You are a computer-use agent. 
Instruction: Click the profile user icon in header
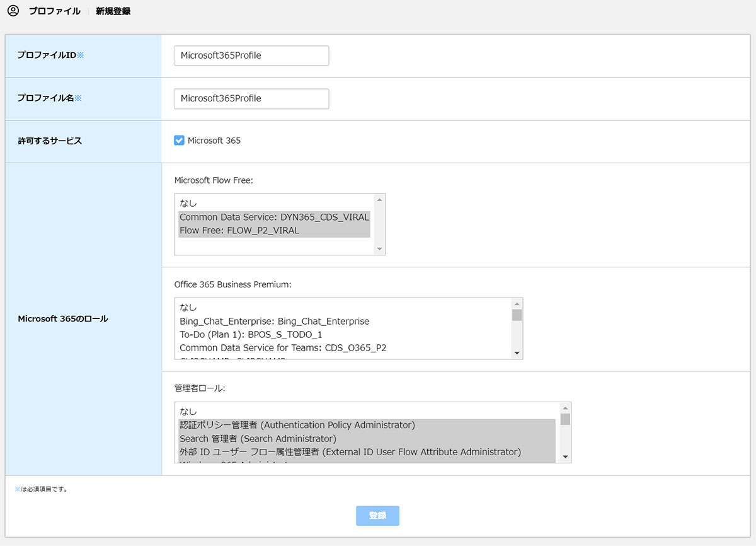tap(13, 11)
